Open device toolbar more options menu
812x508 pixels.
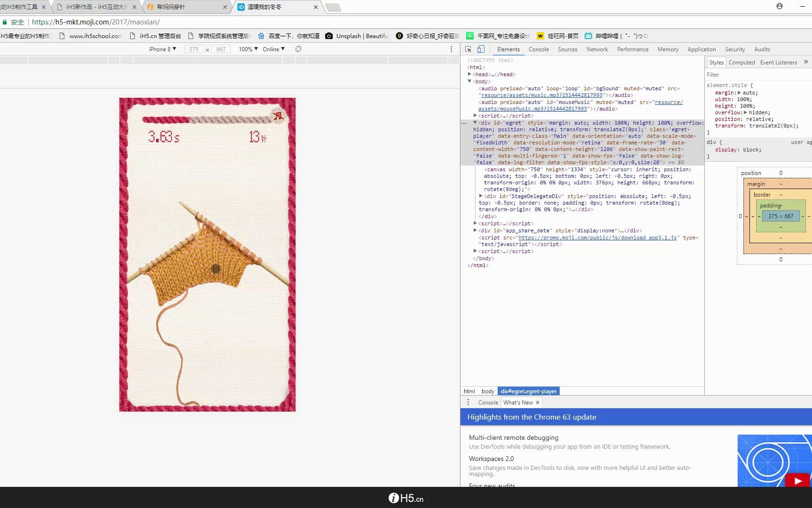pyautogui.click(x=451, y=49)
